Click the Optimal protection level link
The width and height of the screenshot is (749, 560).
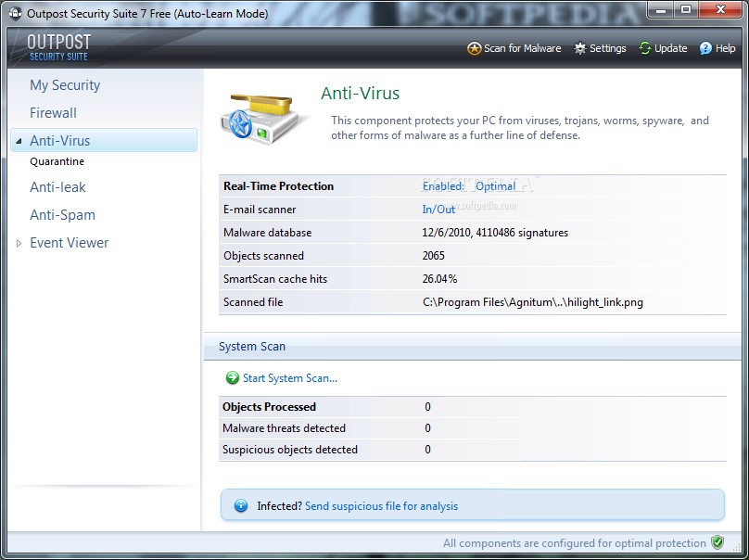tap(496, 185)
